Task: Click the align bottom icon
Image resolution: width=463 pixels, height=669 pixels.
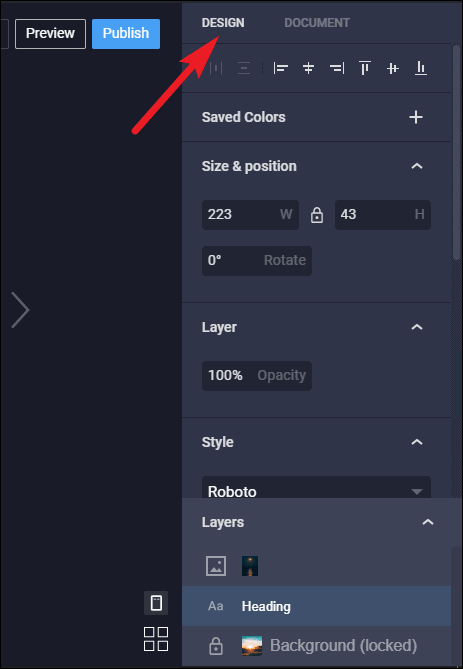Action: tap(421, 68)
